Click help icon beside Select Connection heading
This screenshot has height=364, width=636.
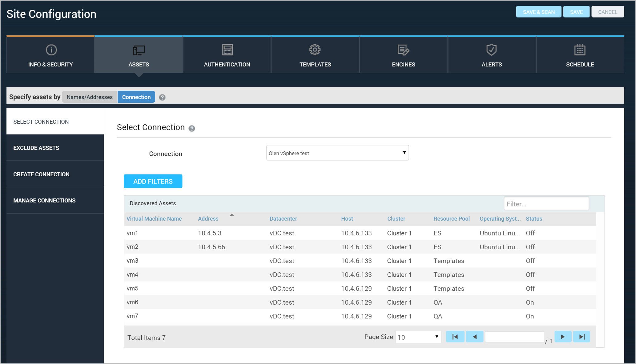(192, 129)
